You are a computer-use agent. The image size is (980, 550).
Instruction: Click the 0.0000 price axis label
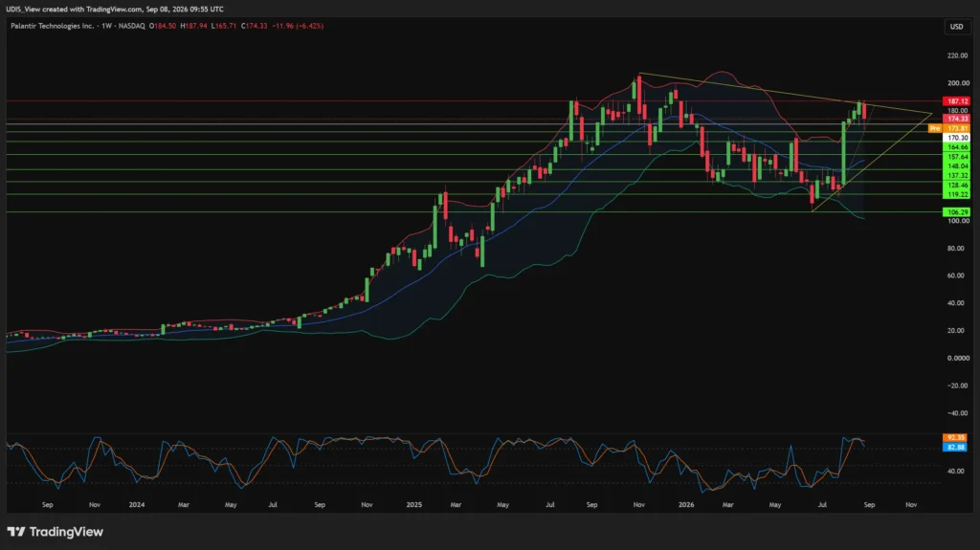(957, 358)
